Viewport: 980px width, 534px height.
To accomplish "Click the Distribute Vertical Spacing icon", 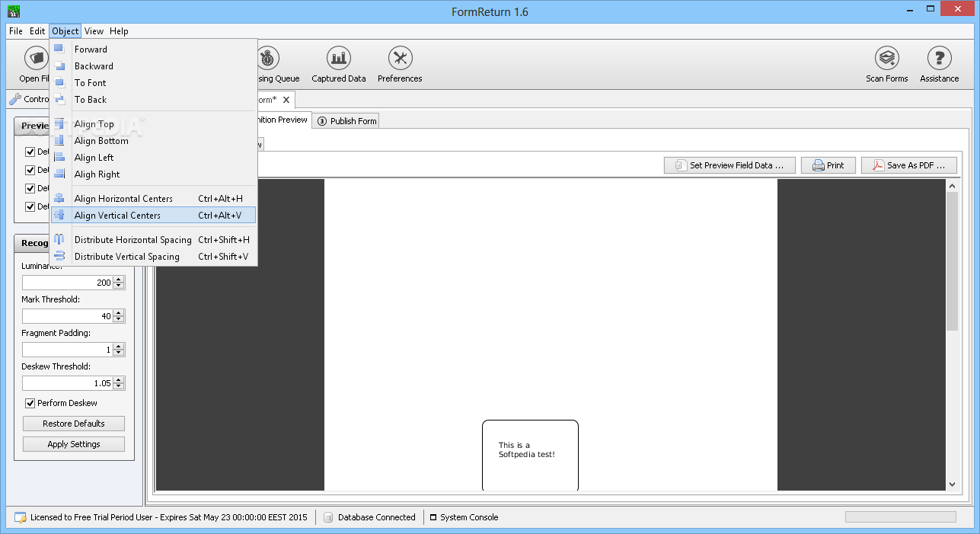I will [59, 257].
